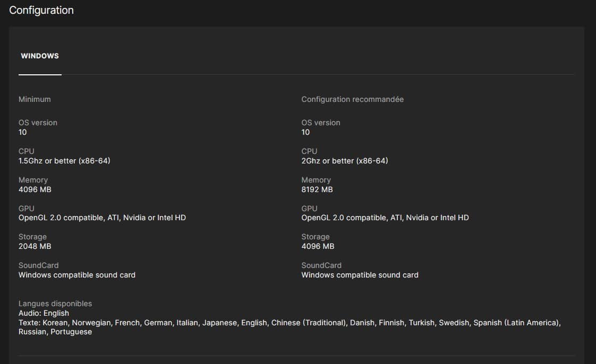Click the minimum Memory value 4096 MB
Viewport: 596px width, 364px height.
(x=35, y=189)
